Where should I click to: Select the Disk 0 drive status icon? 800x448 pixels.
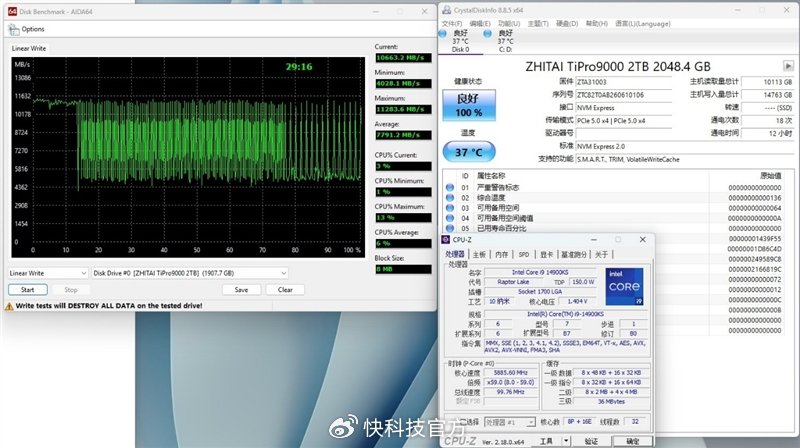coord(442,34)
